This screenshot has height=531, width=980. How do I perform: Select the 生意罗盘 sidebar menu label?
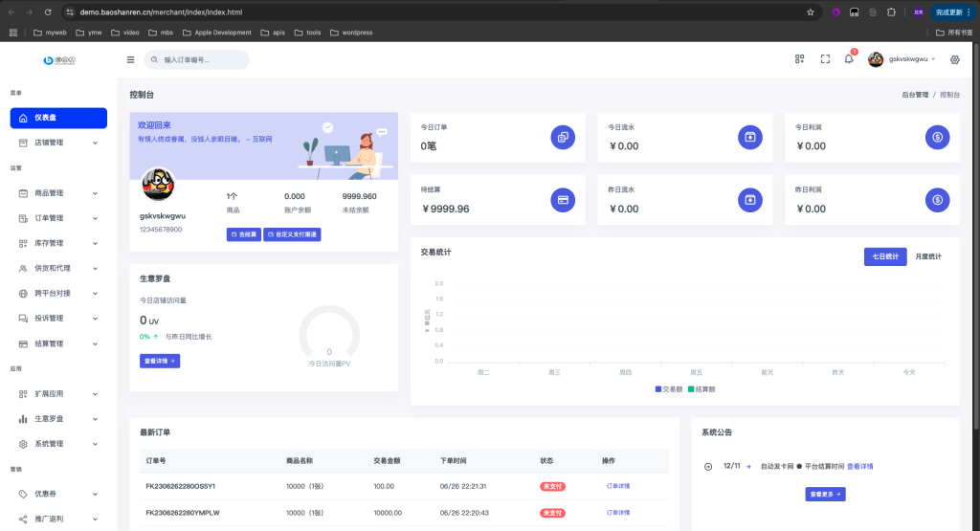49,419
